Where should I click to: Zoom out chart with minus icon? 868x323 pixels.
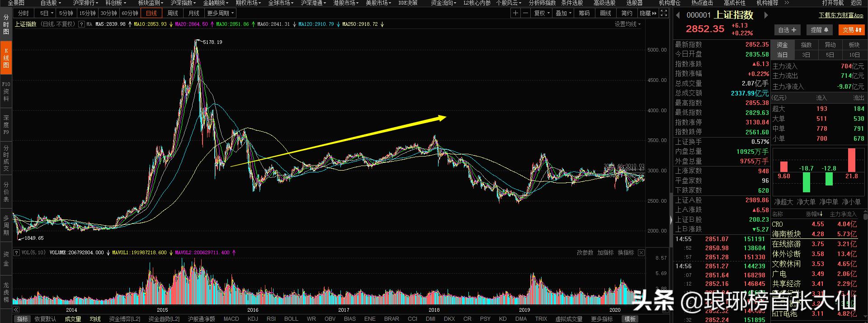coord(525,13)
